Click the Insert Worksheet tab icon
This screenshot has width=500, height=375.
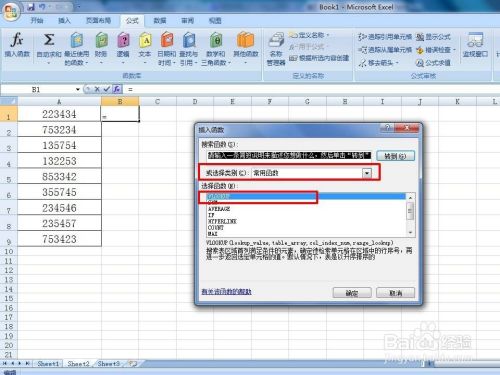tap(133, 363)
